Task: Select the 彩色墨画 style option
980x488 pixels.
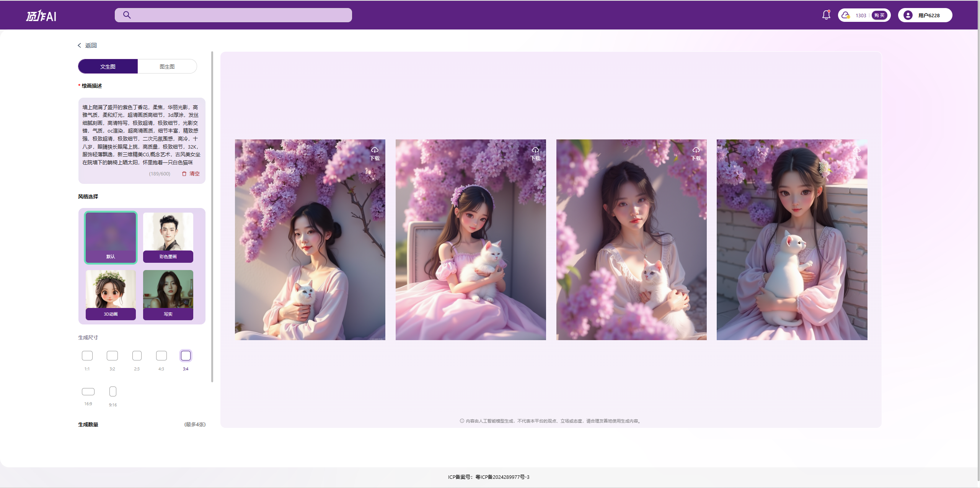Action: tap(168, 237)
